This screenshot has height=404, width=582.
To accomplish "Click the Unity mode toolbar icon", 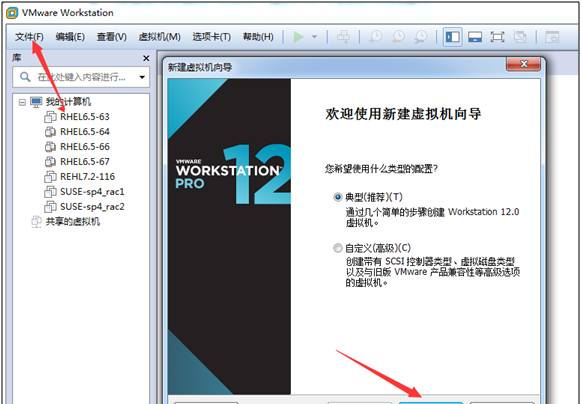I will (520, 37).
